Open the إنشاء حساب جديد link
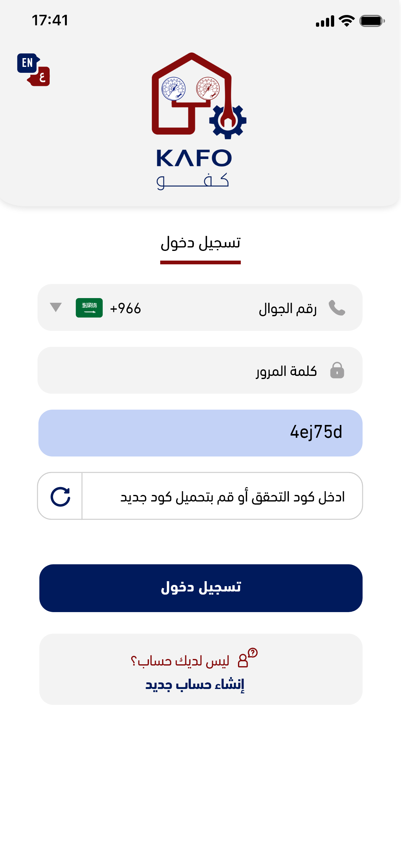Screen dimensions: 401x868 tap(195, 684)
